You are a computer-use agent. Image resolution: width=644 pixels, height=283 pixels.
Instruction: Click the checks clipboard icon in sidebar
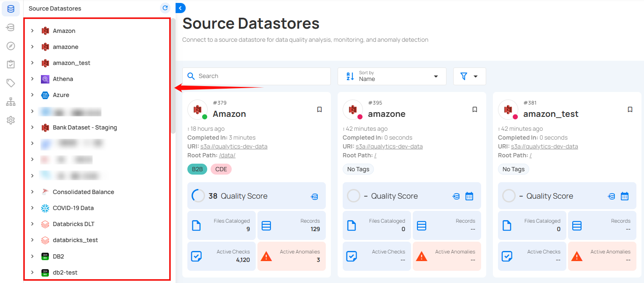pyautogui.click(x=11, y=64)
